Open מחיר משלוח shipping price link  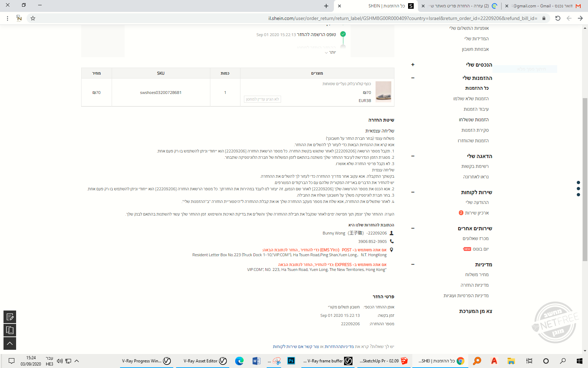477,274
